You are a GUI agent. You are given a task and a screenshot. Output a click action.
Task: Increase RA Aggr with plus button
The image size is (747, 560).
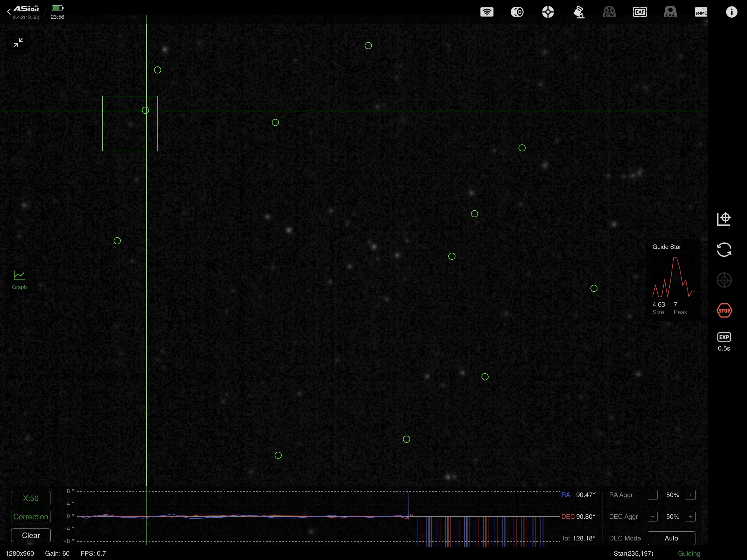[691, 495]
